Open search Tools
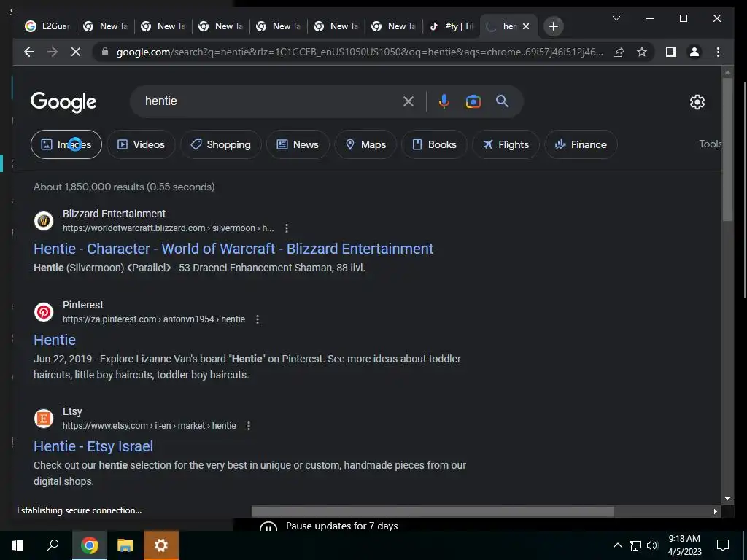Screen dimensions: 747x560 pos(710,144)
